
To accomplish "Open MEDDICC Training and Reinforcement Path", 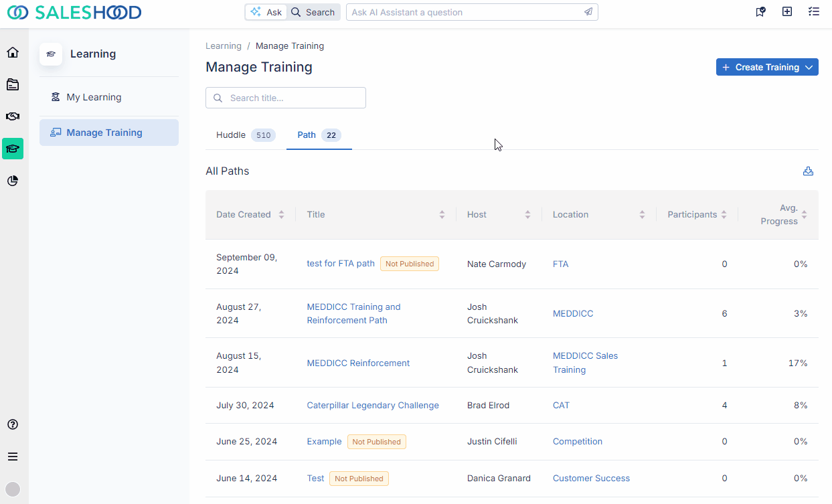I will coord(353,313).
